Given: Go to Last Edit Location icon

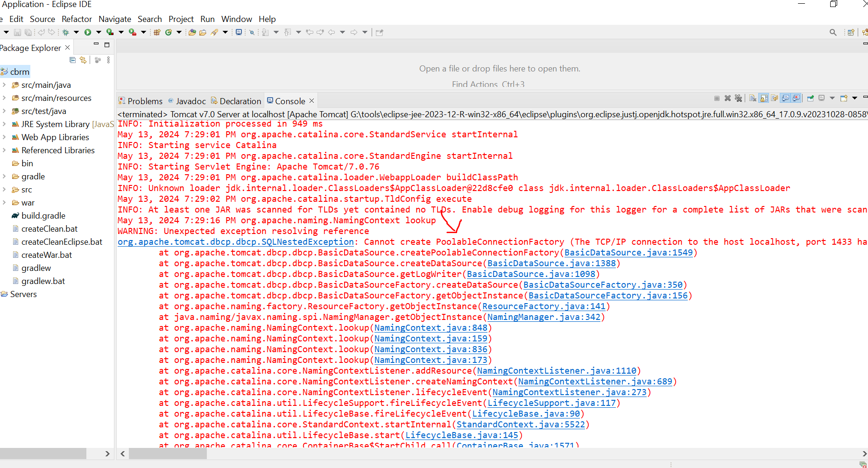Looking at the screenshot, I should tap(309, 32).
